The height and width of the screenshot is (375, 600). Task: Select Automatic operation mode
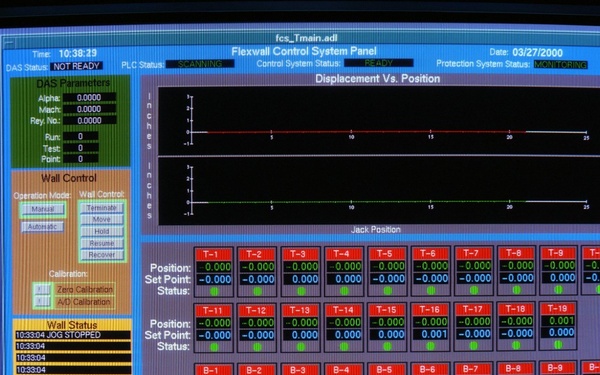click(x=42, y=227)
